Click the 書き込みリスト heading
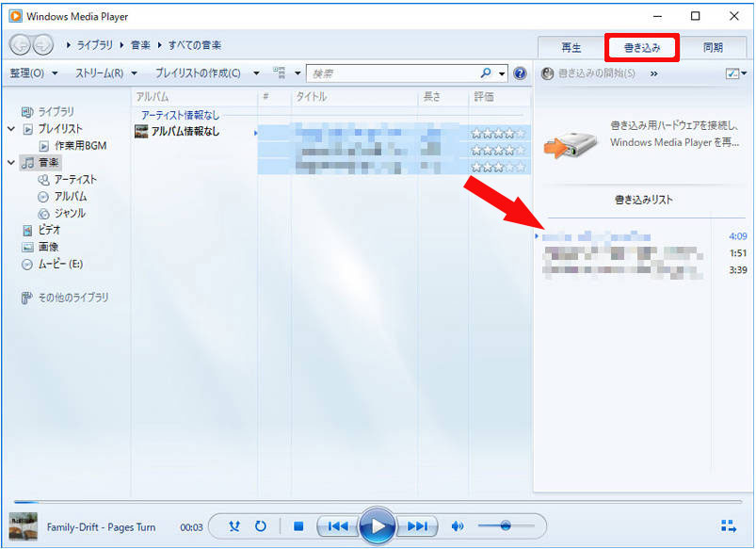The height and width of the screenshot is (549, 756). pos(644,200)
